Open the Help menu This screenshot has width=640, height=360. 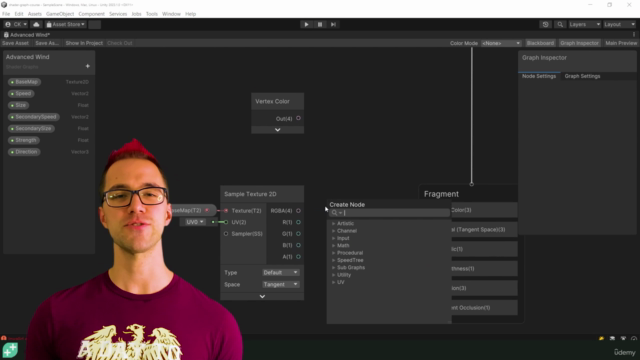[191, 14]
